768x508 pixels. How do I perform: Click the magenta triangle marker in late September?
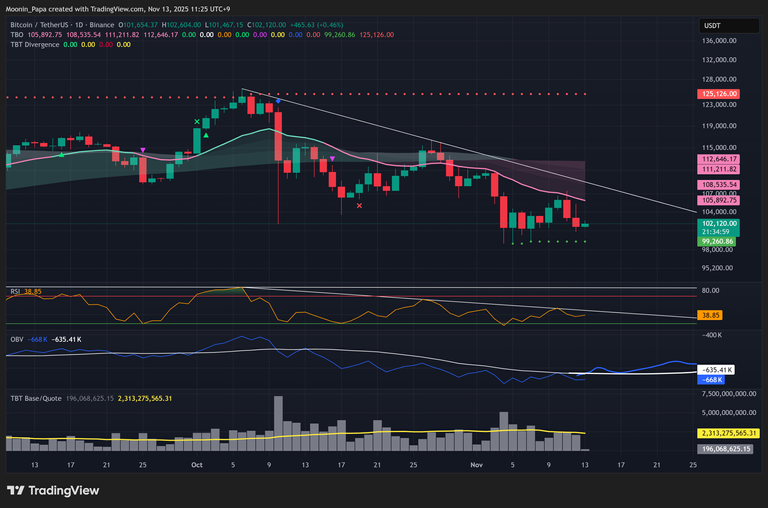[143, 150]
